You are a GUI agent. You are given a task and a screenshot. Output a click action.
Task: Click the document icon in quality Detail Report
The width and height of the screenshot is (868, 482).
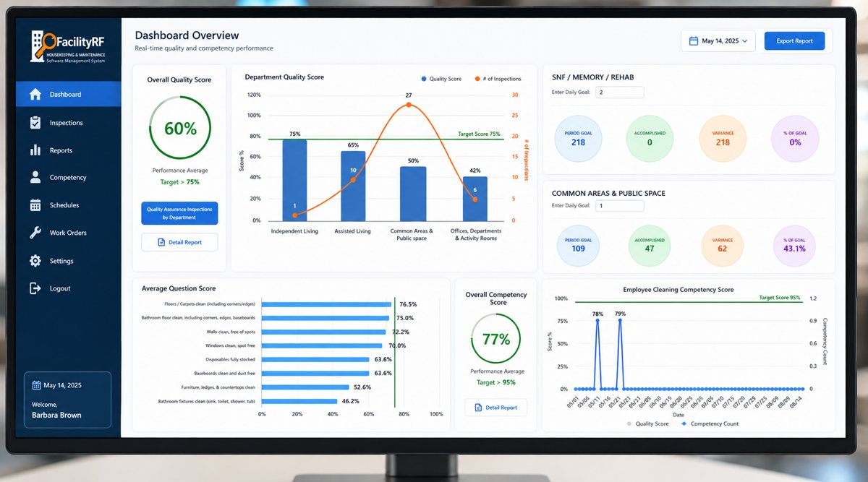click(x=162, y=242)
